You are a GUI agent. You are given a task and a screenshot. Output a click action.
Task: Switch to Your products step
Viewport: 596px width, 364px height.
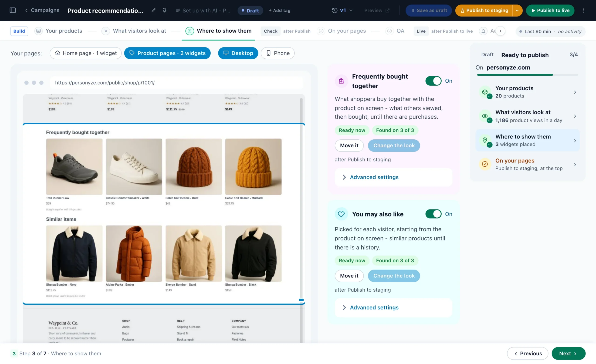[58, 31]
